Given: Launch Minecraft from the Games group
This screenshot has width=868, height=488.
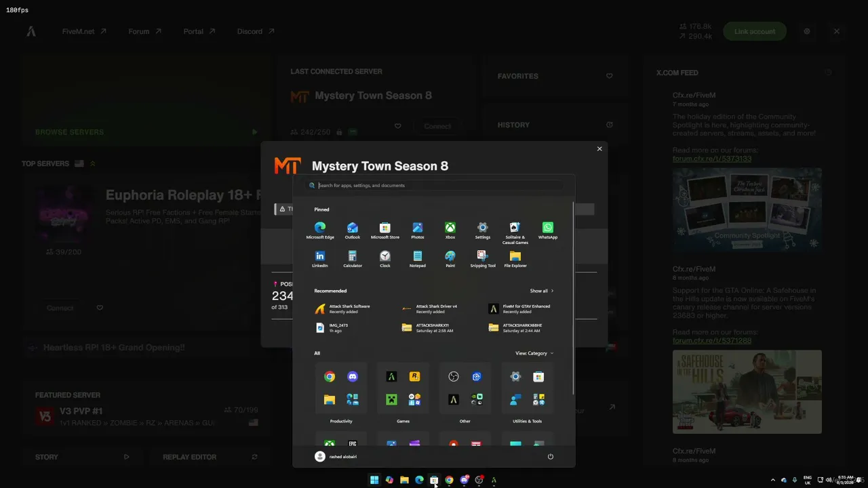Looking at the screenshot, I should [391, 400].
